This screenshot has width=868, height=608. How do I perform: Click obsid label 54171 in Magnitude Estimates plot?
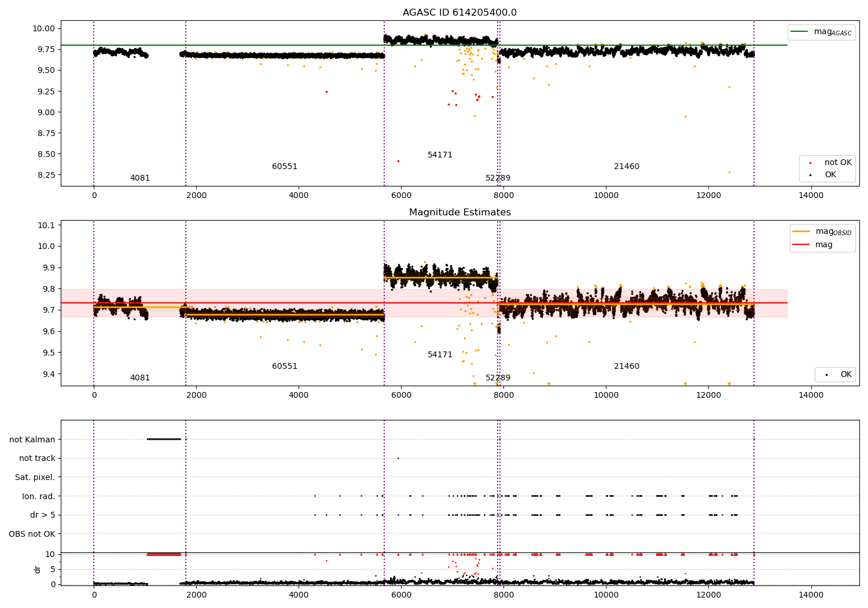pyautogui.click(x=440, y=354)
